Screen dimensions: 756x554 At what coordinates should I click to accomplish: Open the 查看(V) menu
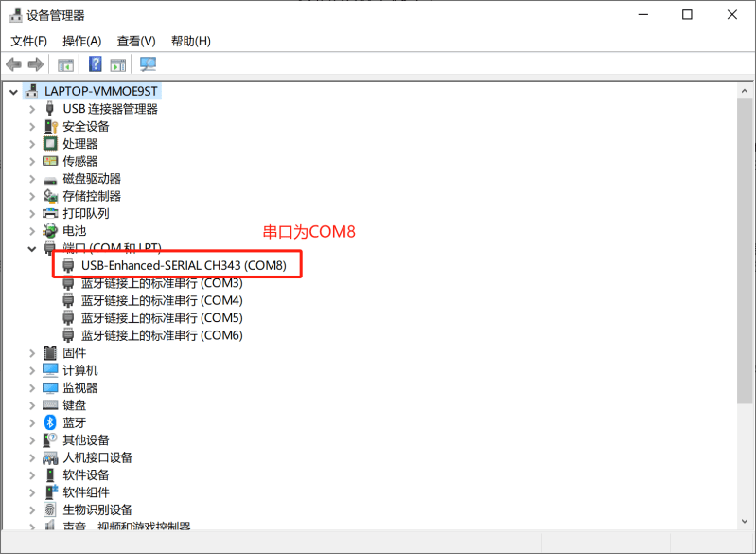(x=136, y=41)
